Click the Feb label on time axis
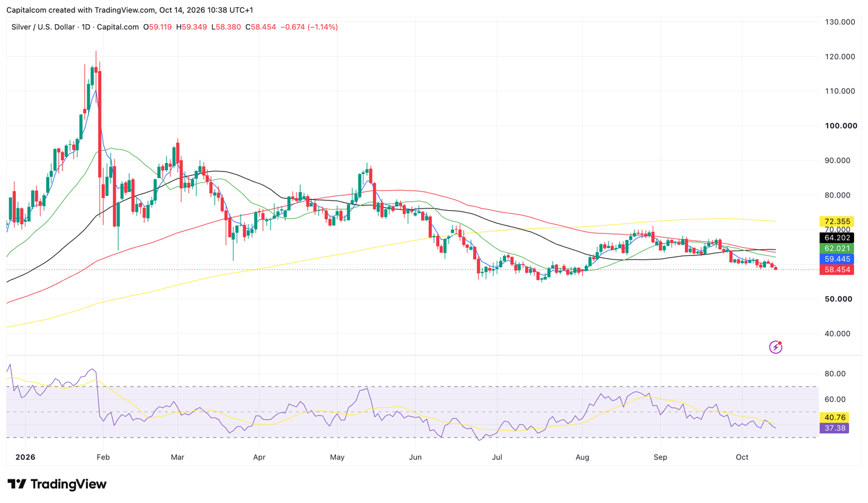868x503 pixels. (x=103, y=458)
